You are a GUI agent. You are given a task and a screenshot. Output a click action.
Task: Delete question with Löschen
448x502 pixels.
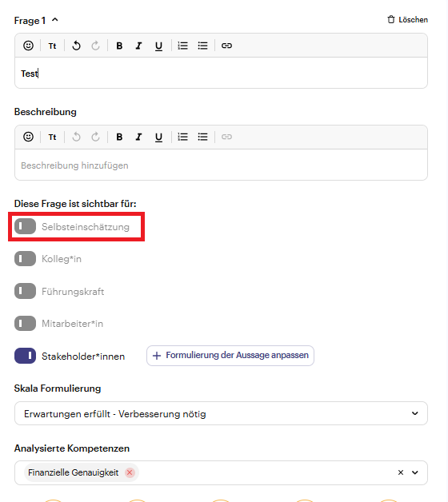click(408, 20)
